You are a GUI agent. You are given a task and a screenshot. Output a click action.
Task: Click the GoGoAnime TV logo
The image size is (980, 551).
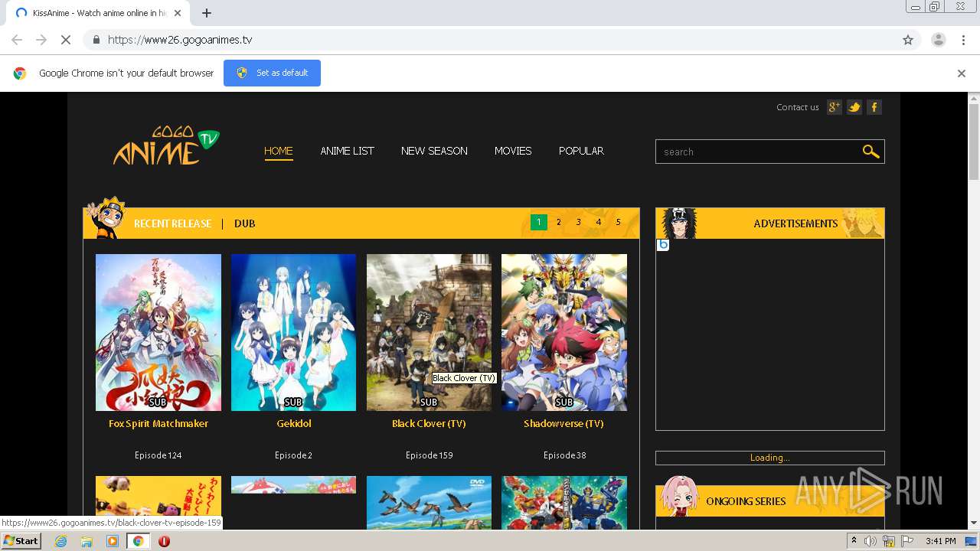[x=166, y=145]
